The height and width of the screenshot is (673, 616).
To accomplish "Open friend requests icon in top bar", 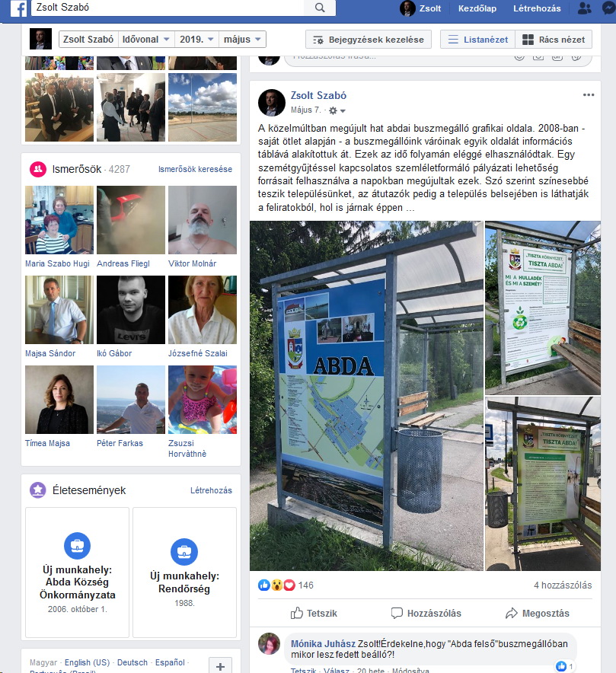I will [584, 8].
